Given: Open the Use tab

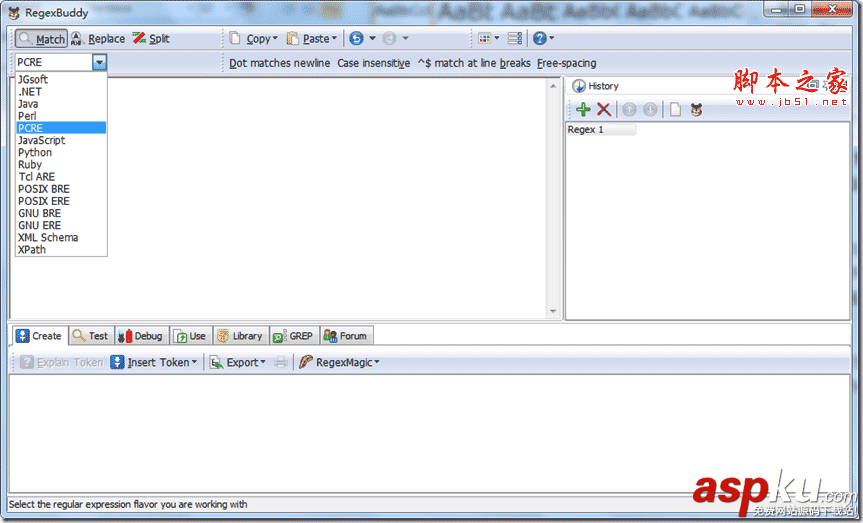Looking at the screenshot, I should [x=190, y=336].
